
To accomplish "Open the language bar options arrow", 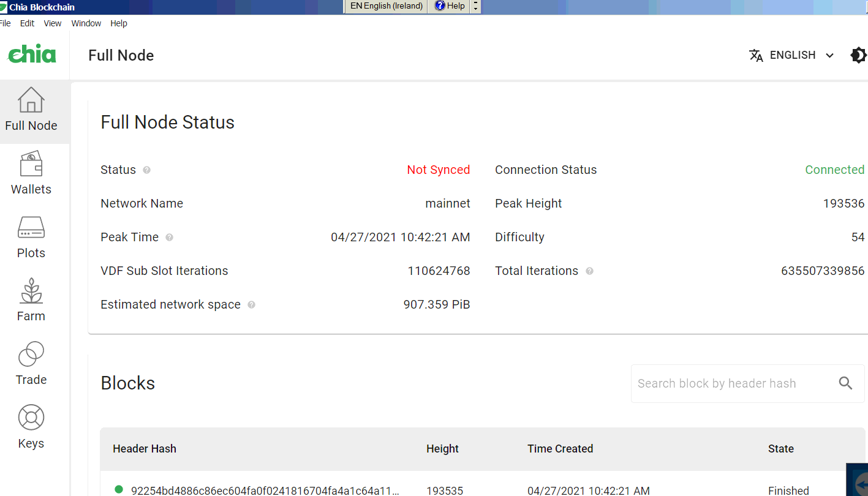I will 476,6.
